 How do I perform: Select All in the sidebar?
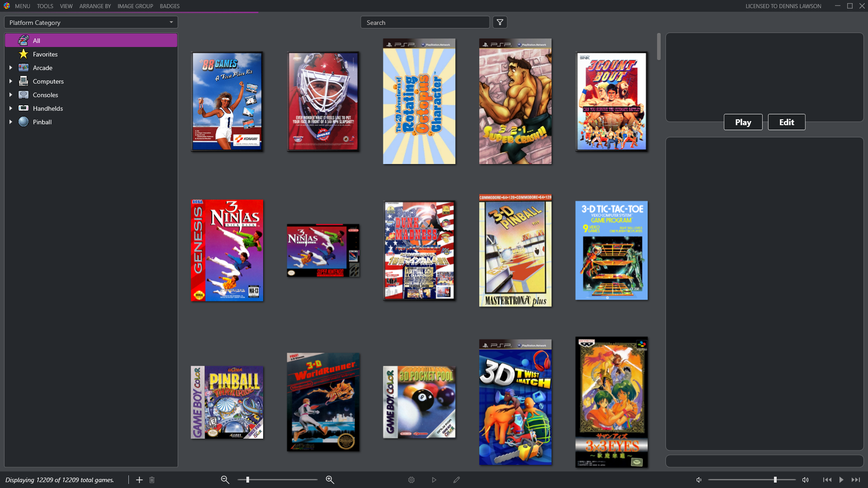91,41
